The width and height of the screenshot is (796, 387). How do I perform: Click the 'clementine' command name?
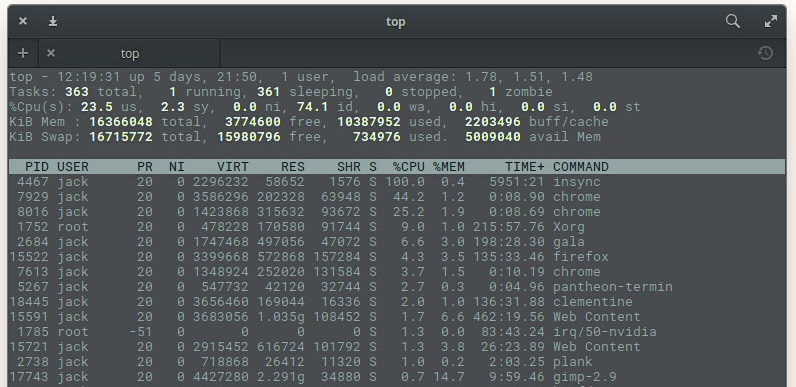[592, 302]
